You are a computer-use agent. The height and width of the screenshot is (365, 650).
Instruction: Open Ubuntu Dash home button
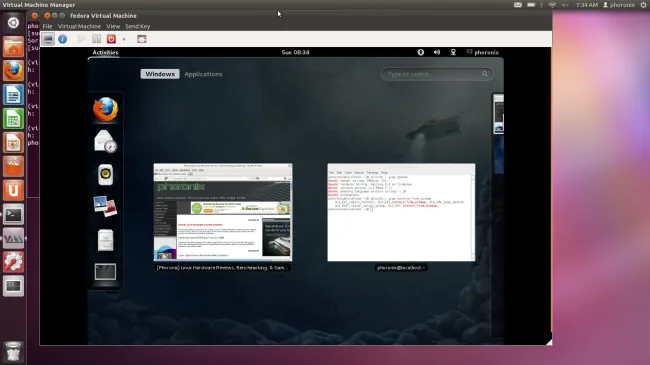click(13, 22)
